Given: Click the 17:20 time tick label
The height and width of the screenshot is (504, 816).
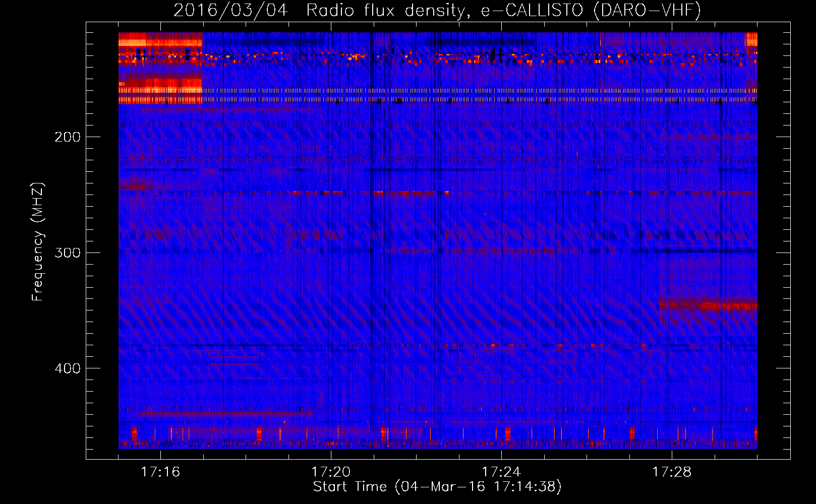Looking at the screenshot, I should coord(331,472).
